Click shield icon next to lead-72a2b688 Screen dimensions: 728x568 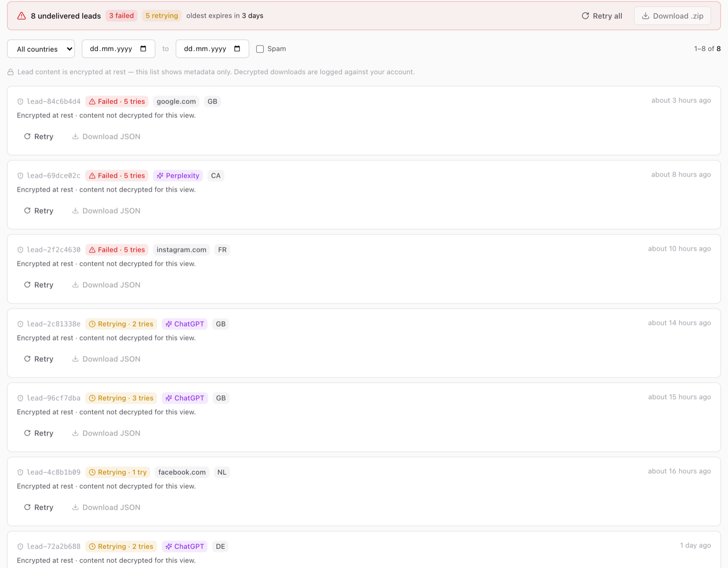coord(20,547)
